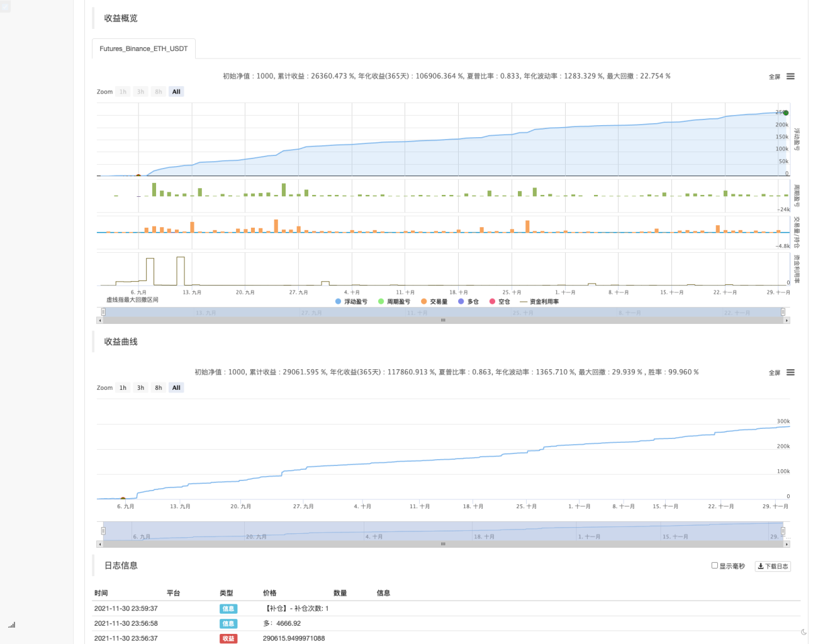Click the download log icon button
This screenshot has width=818, height=644.
(773, 566)
